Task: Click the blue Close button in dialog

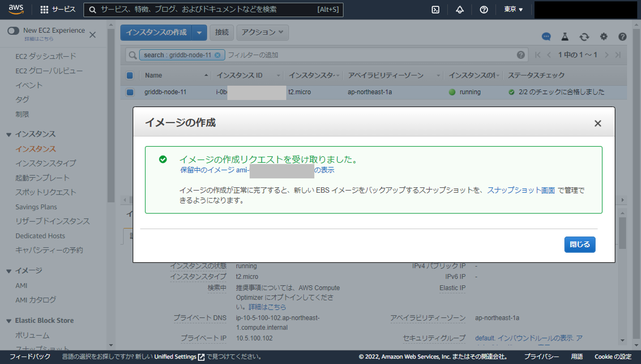Action: pyautogui.click(x=579, y=244)
